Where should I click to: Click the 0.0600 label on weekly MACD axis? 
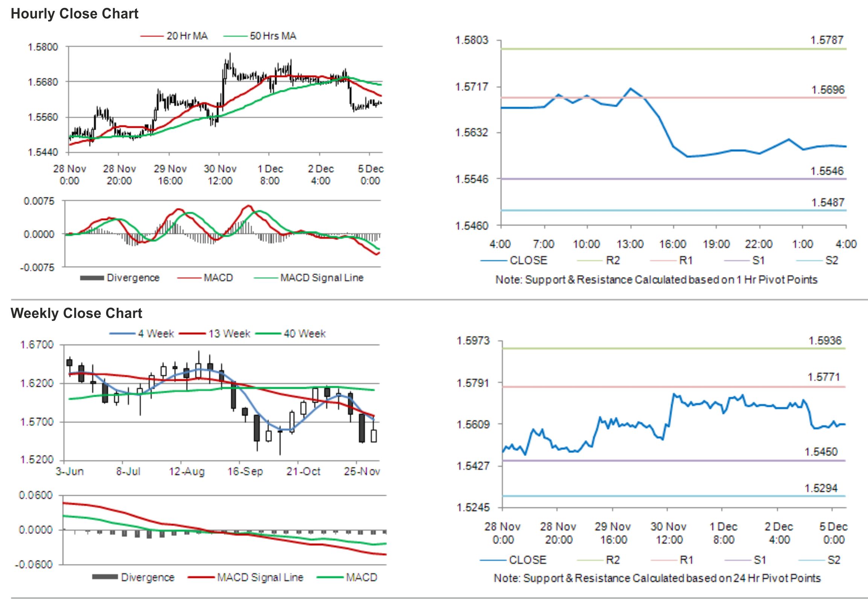point(36,495)
